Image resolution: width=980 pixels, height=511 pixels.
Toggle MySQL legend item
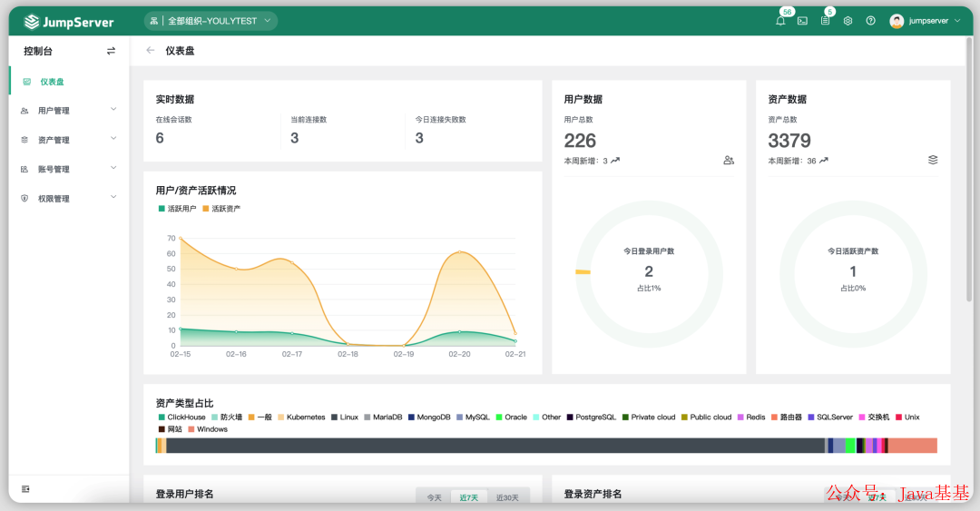[473, 418]
